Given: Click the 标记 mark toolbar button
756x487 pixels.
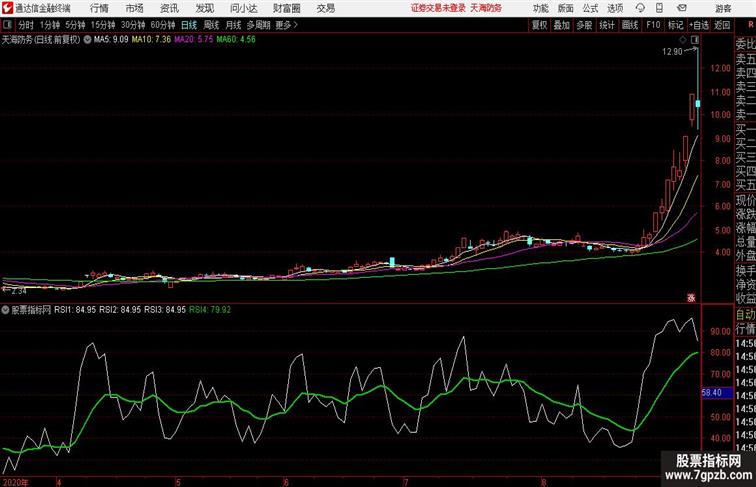Looking at the screenshot, I should point(675,25).
